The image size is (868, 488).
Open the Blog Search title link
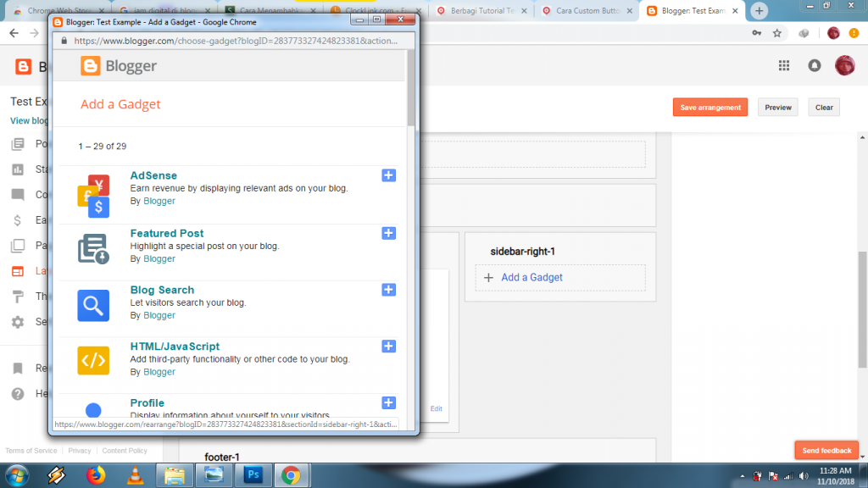162,290
